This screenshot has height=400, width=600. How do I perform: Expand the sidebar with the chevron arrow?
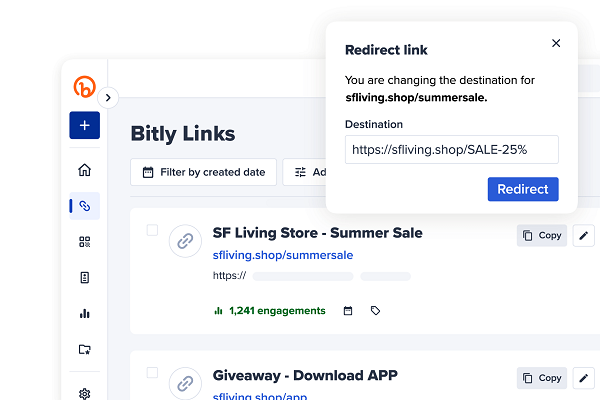point(109,98)
